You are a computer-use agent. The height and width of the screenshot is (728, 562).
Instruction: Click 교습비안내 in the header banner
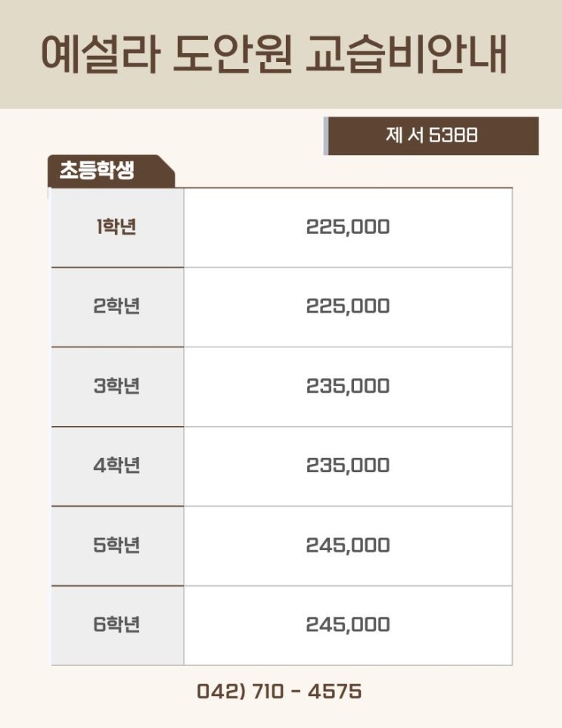click(x=405, y=54)
